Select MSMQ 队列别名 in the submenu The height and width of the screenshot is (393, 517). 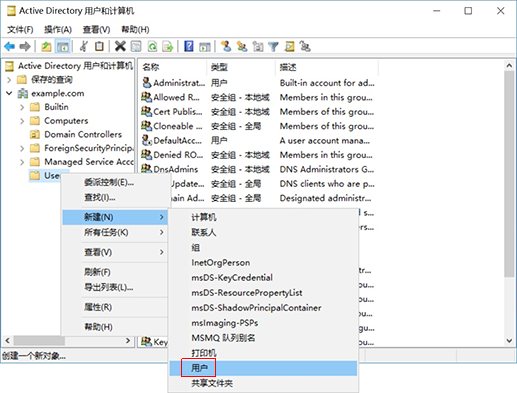263,338
